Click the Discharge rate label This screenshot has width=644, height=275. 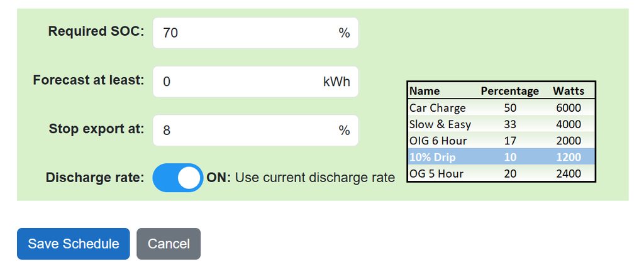(95, 178)
